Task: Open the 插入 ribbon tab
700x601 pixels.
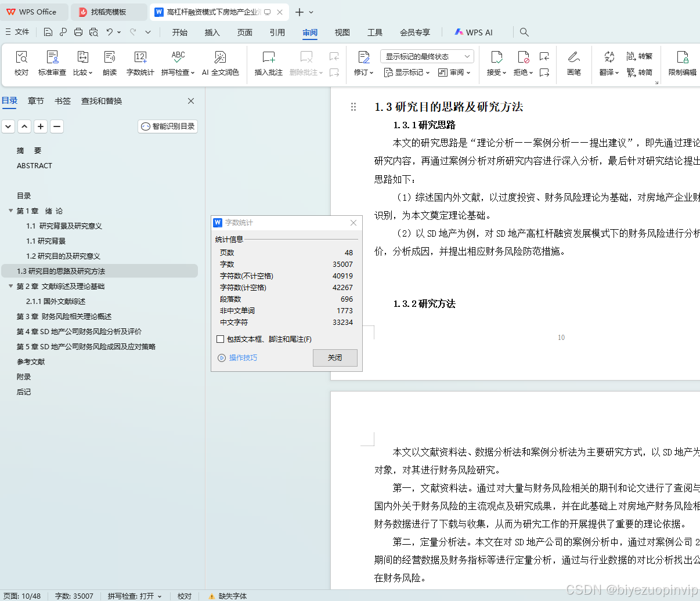Action: (x=212, y=32)
